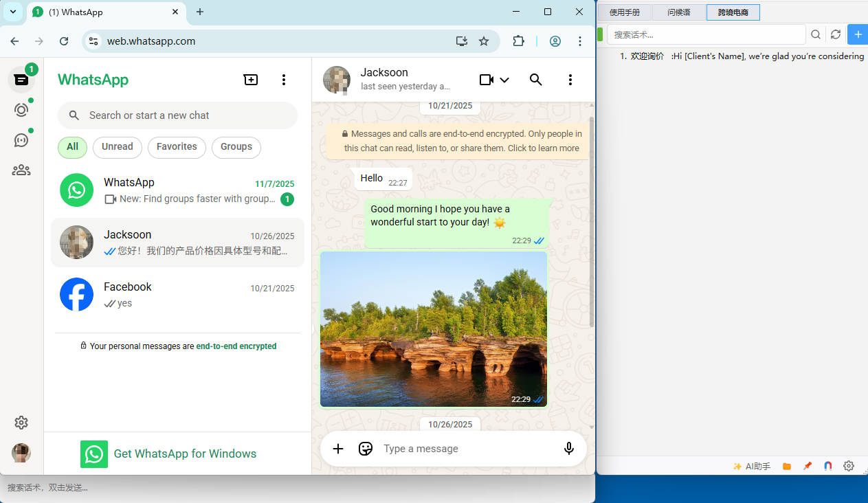Open the magnet tool in assistant panel

827,466
